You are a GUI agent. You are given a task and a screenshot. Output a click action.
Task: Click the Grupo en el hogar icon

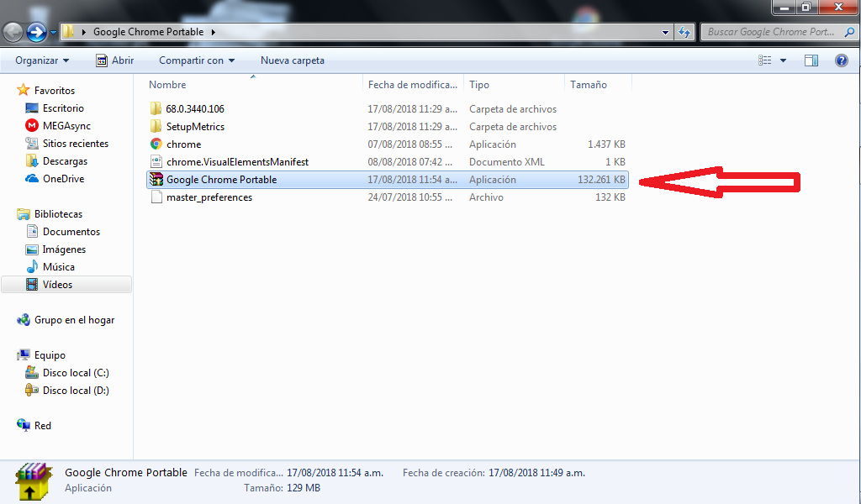point(23,320)
